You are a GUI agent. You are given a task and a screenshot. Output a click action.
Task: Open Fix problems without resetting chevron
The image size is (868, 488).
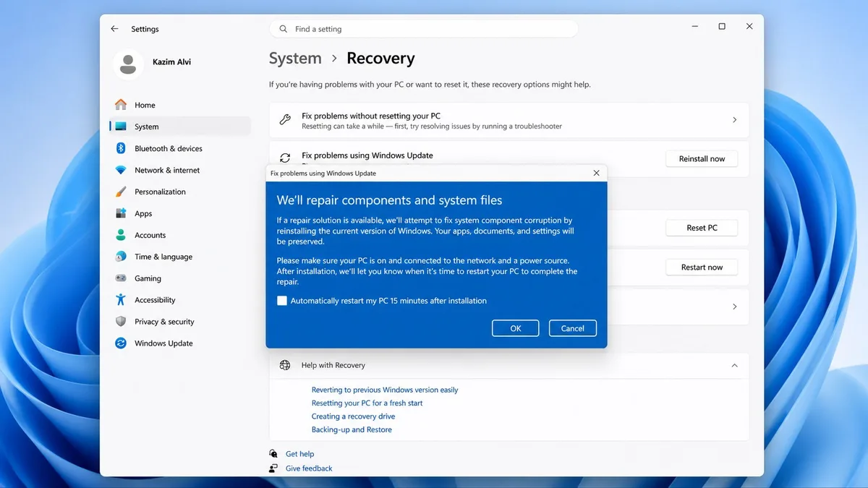[x=734, y=120]
